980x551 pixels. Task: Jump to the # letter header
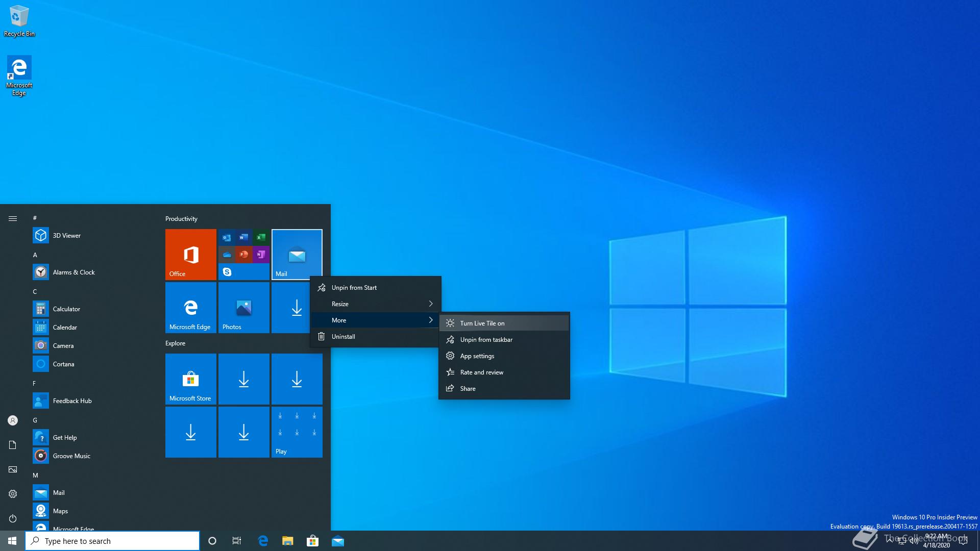tap(35, 218)
